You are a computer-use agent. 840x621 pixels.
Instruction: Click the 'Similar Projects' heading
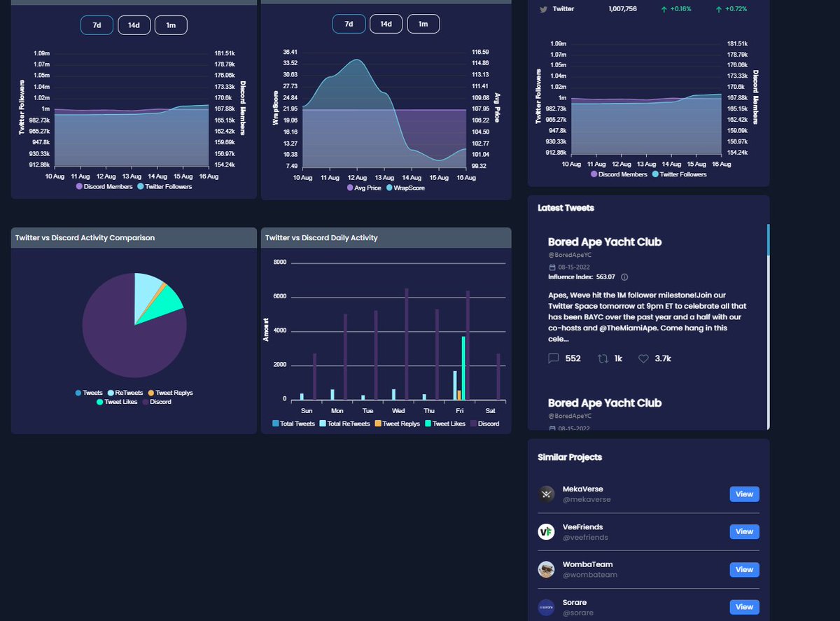(x=570, y=457)
